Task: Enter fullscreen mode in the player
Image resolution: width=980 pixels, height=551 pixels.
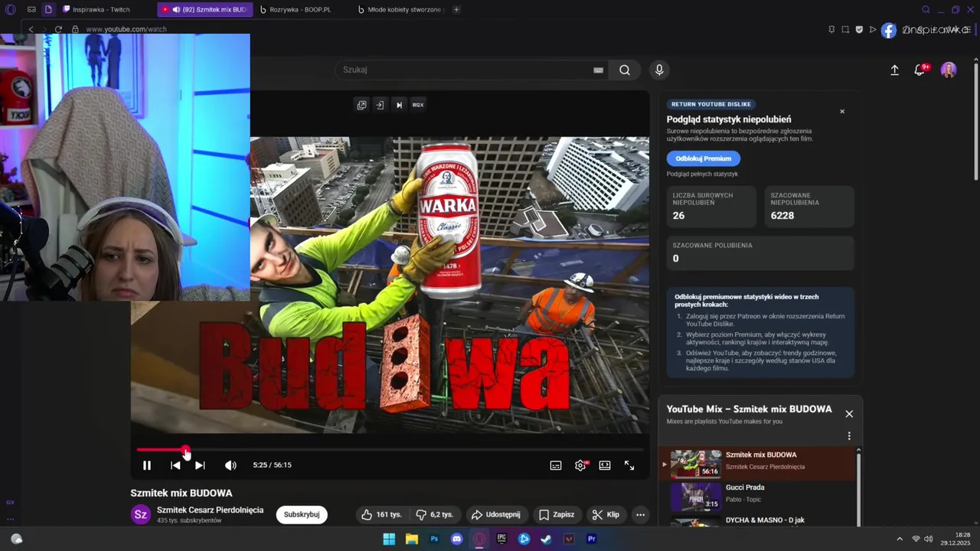Action: click(629, 465)
